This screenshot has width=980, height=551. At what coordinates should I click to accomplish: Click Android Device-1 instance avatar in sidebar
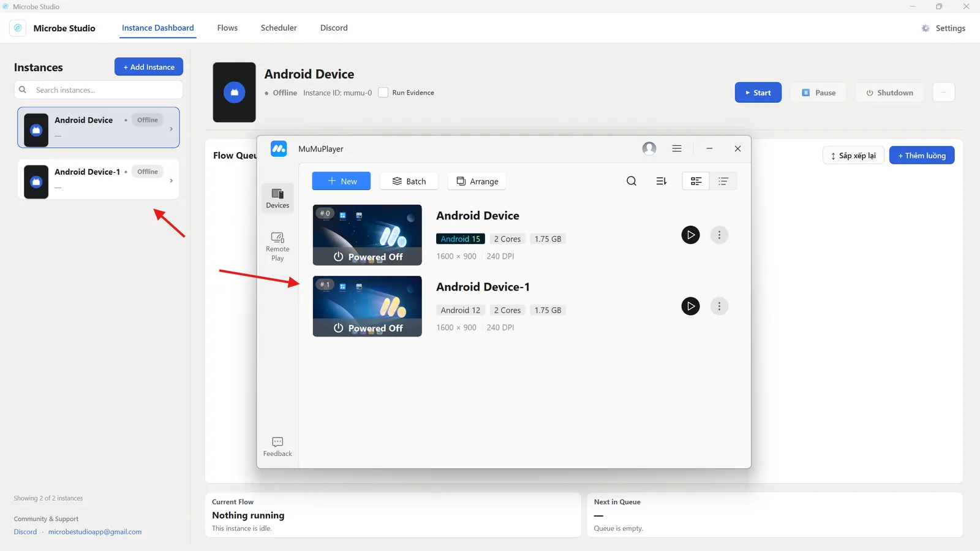coord(36,181)
